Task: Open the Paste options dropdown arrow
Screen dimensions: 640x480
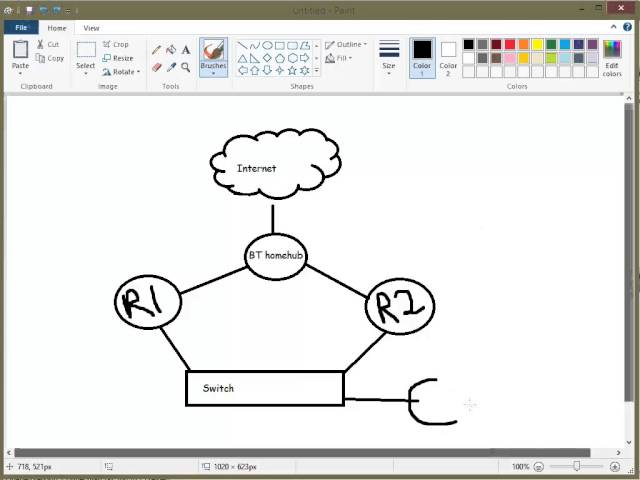Action: point(20,73)
